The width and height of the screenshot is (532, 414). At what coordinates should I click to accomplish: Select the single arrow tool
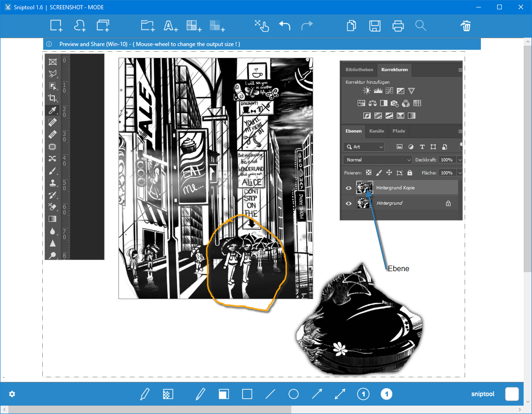point(316,394)
